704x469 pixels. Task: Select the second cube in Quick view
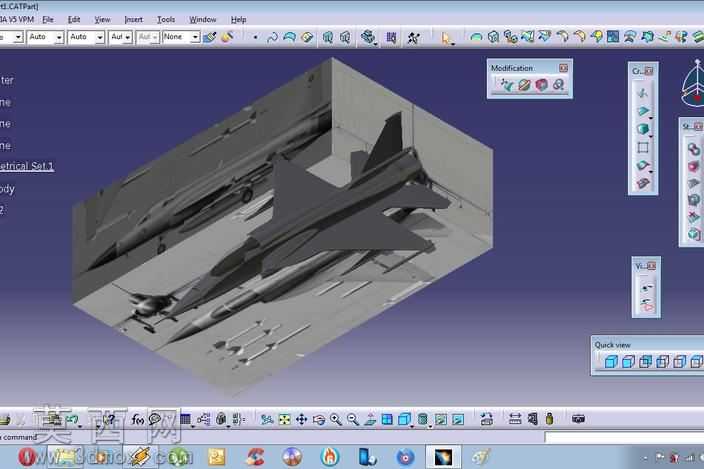(628, 362)
